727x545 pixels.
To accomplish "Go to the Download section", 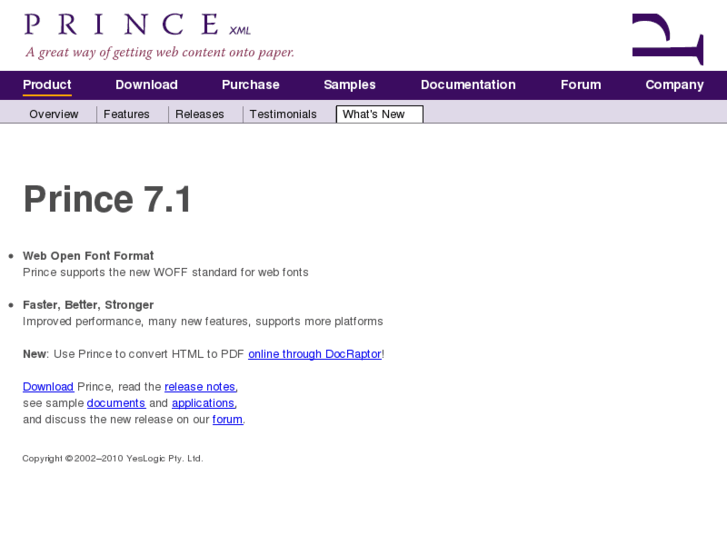I will pyautogui.click(x=147, y=85).
